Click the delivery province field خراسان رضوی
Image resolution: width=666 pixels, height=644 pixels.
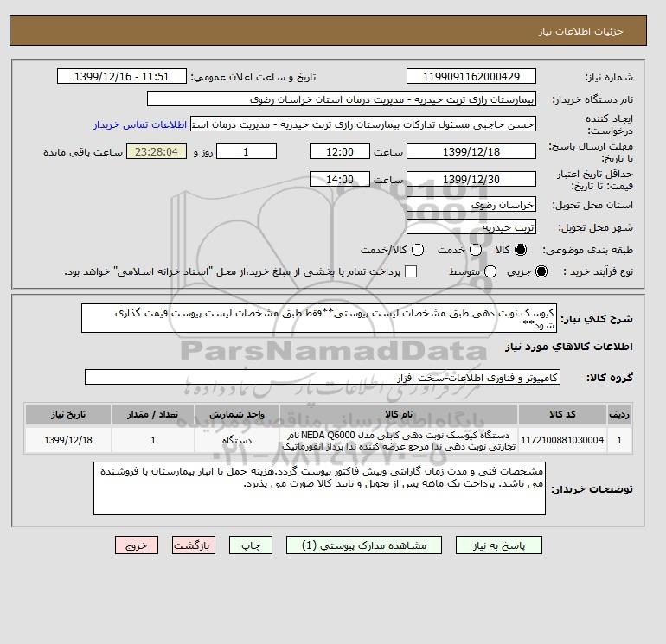[471, 205]
